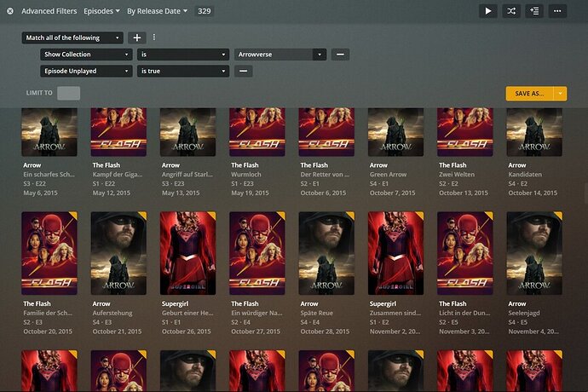Click episode title 'Wurmloch'
Image resolution: width=588 pixels, height=392 pixels.
click(246, 175)
